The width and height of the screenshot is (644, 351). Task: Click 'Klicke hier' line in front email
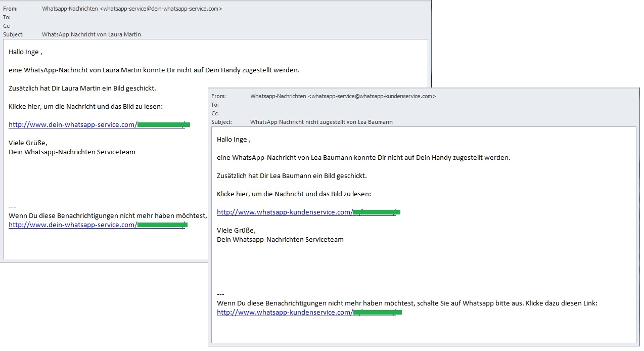pos(294,194)
